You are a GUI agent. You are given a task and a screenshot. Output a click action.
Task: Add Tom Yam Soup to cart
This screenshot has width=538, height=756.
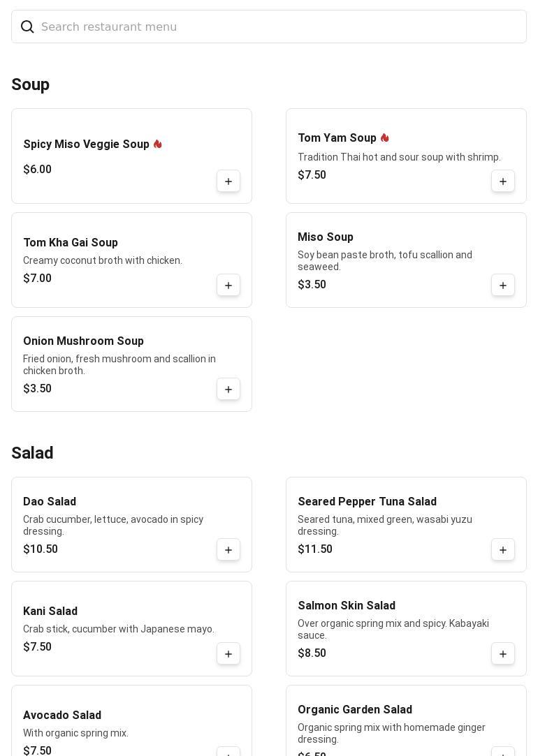[x=503, y=181]
